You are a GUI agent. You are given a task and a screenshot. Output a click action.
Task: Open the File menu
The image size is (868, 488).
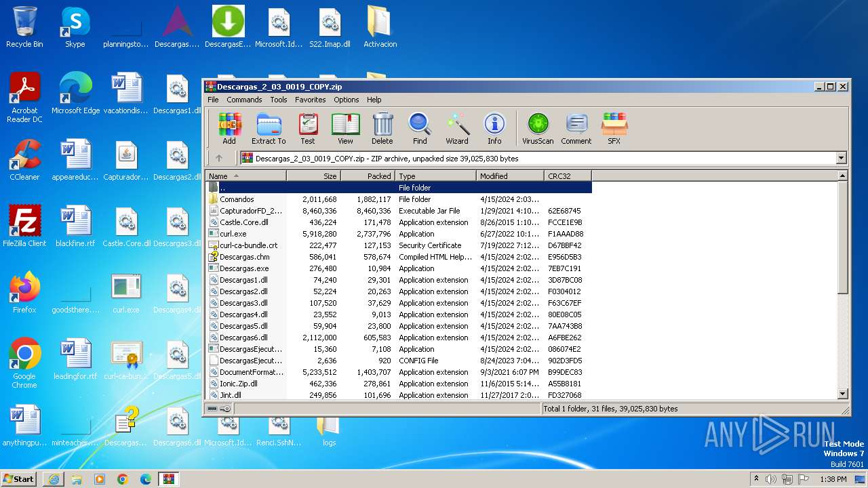click(213, 100)
